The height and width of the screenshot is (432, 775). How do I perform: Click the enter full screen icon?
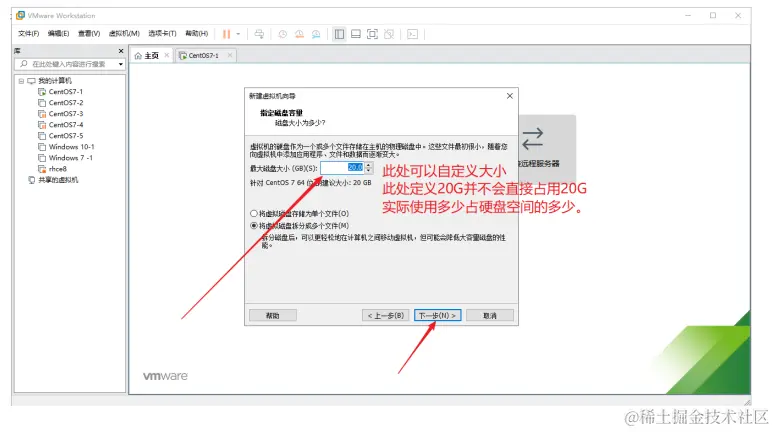[372, 34]
